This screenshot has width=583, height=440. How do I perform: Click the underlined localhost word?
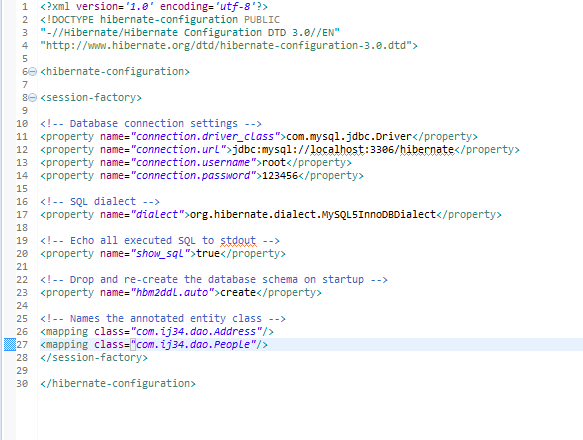337,150
